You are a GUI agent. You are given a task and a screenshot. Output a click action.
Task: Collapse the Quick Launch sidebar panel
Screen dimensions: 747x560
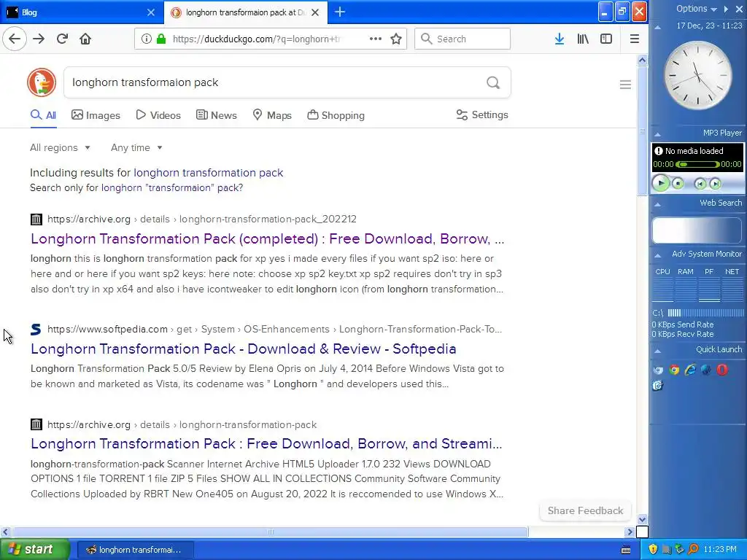(x=657, y=351)
